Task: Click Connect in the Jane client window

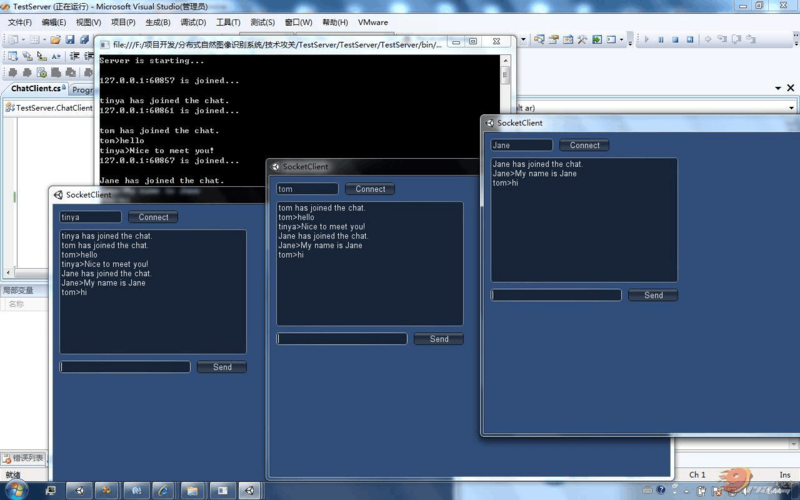Action: coord(584,145)
